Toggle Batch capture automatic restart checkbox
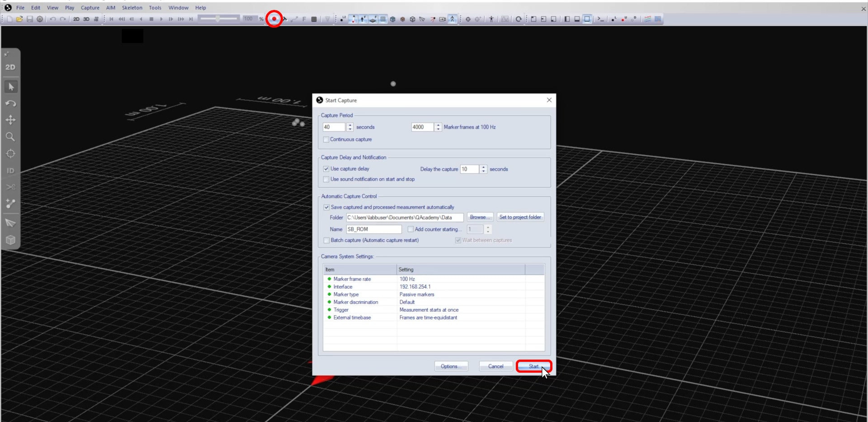The width and height of the screenshot is (868, 422). [x=326, y=240]
